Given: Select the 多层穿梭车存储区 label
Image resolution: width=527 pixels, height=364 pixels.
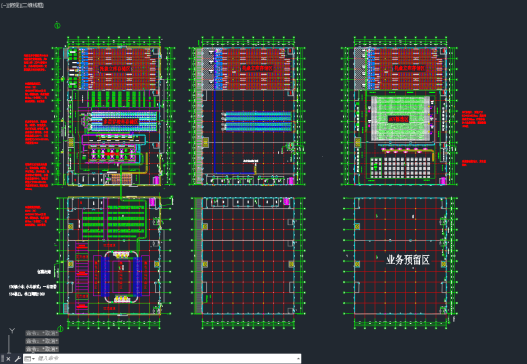Looking at the screenshot, I should (x=120, y=122).
